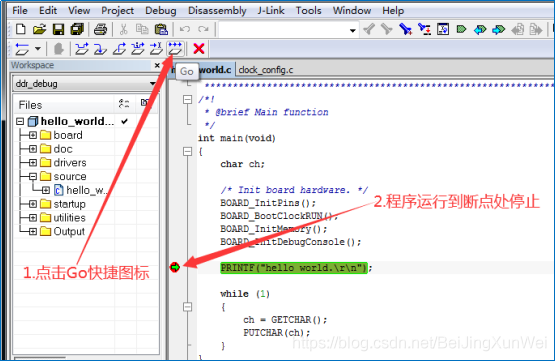
Task: Click the red Stop Debugging X icon
Action: (x=199, y=49)
